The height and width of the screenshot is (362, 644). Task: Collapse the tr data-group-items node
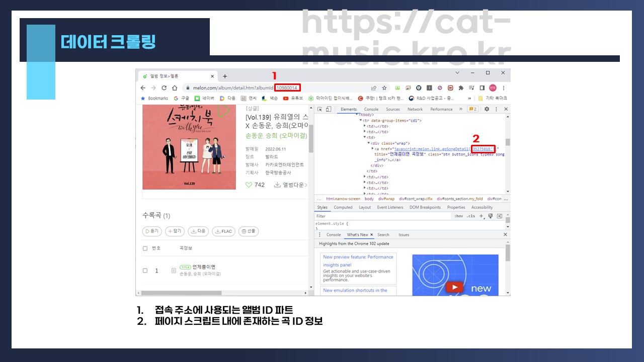pos(360,121)
